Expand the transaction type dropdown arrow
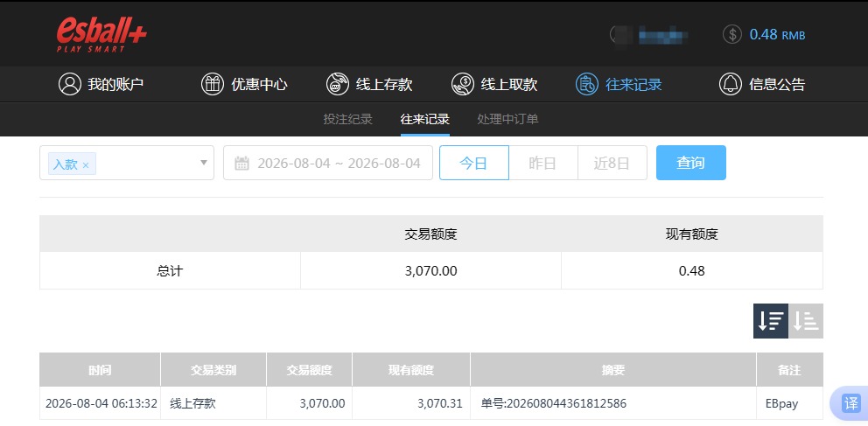The image size is (868, 426). 204,163
